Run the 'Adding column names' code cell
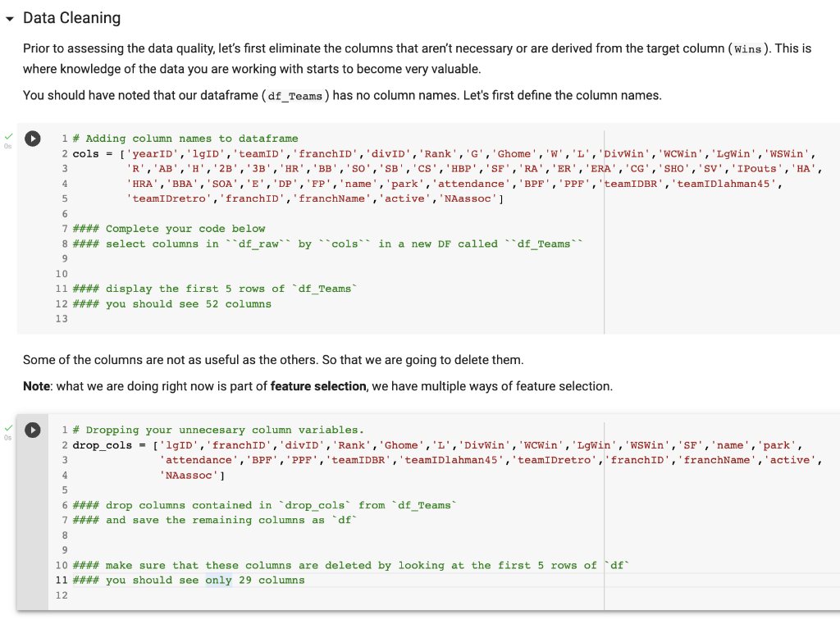Viewport: 840px width, 624px height. pos(33,139)
